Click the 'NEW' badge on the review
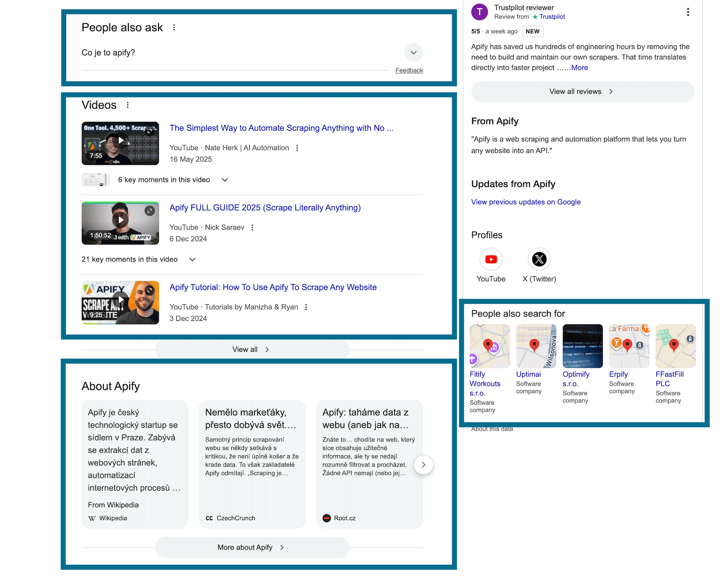The height and width of the screenshot is (584, 728). pos(532,31)
